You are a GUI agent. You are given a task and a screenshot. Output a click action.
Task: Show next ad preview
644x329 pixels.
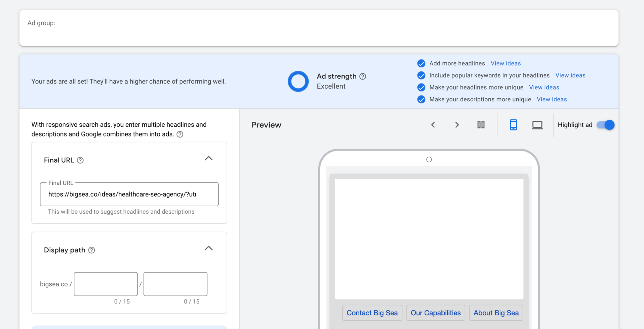(457, 125)
